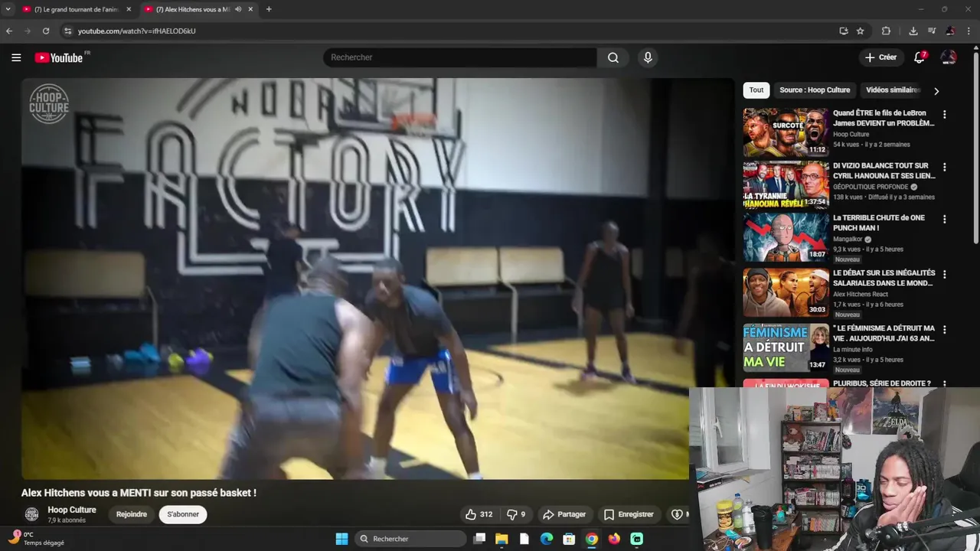Click the Partager share button

[x=564, y=514]
